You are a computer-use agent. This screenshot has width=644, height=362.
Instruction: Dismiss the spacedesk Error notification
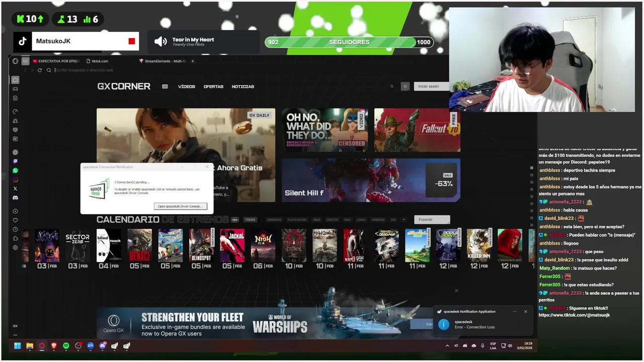[x=525, y=312]
